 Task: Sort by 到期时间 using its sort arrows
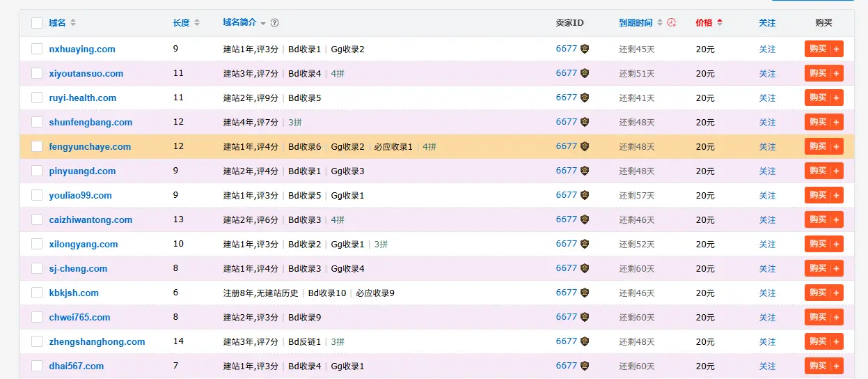(x=658, y=23)
